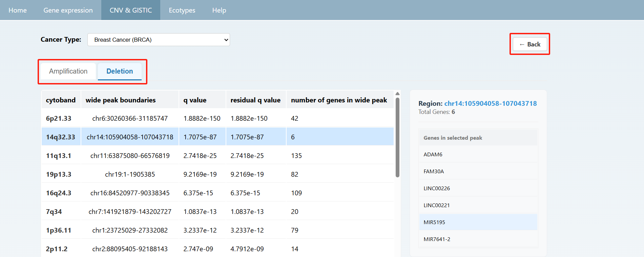Open the Cancer Type dropdown
Screen dimensions: 644x257
[158, 40]
